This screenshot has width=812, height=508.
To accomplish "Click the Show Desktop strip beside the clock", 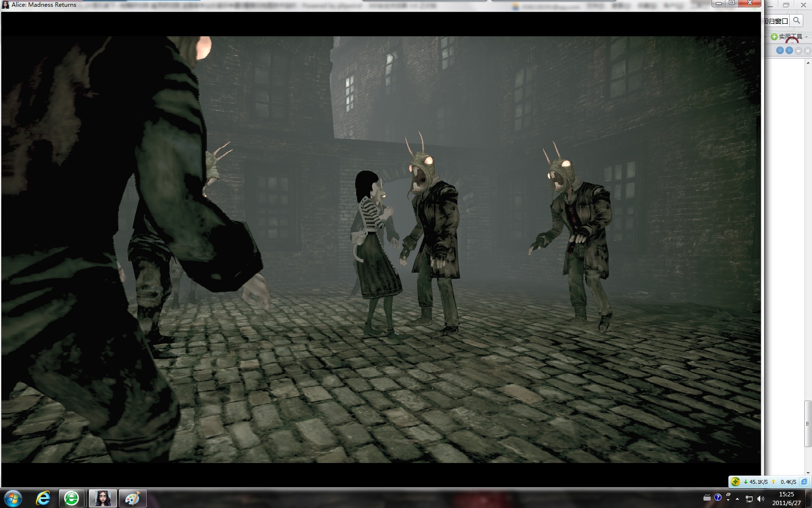I will [808, 498].
